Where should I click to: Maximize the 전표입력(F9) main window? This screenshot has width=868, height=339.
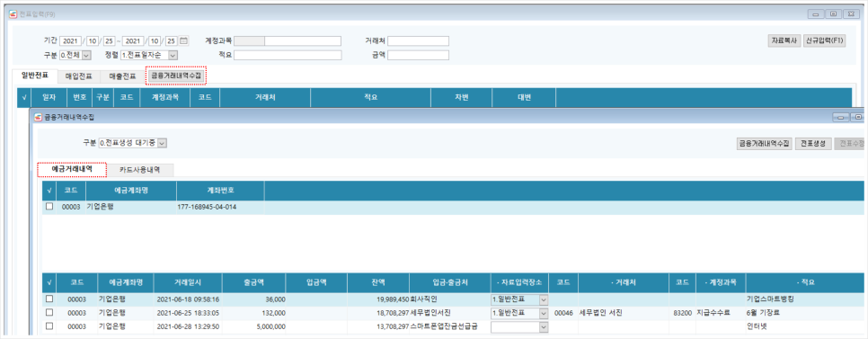click(x=833, y=14)
